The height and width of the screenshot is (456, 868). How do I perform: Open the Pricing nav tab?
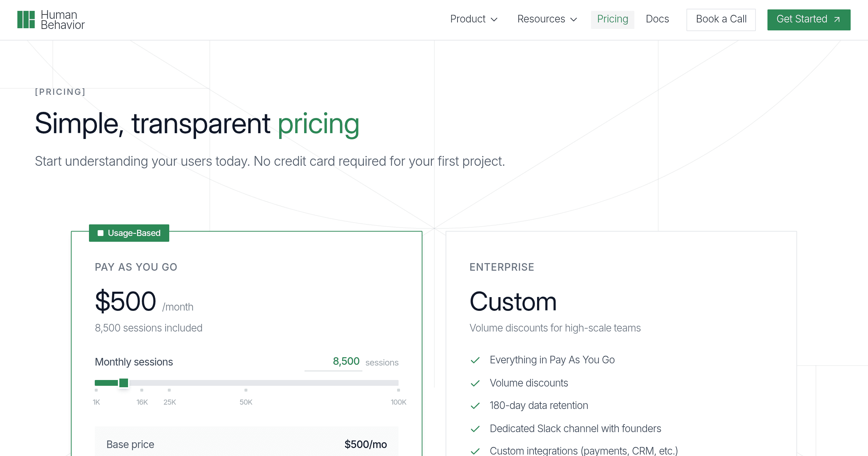[613, 19]
